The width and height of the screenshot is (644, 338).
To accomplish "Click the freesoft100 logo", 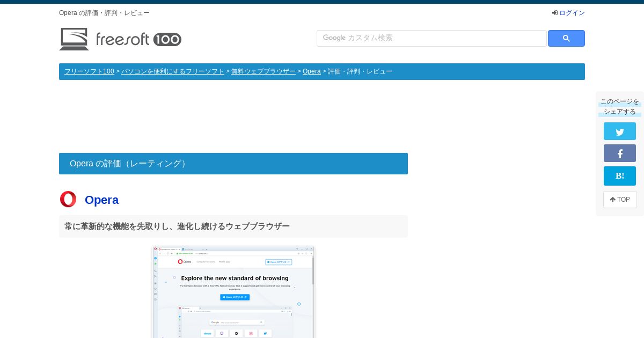I will coord(120,39).
